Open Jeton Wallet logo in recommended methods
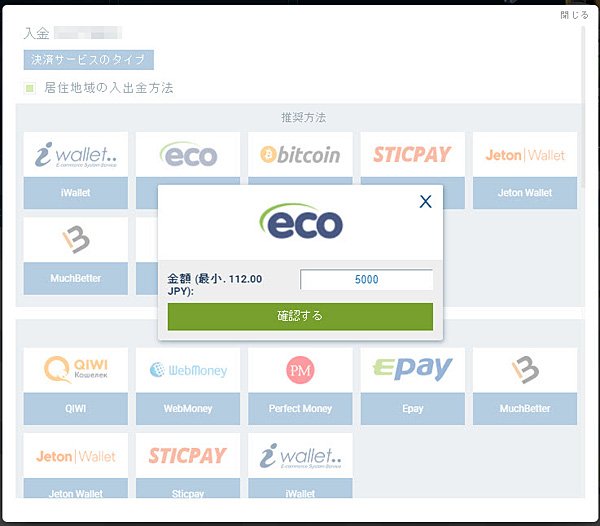600x526 pixels. [525, 155]
